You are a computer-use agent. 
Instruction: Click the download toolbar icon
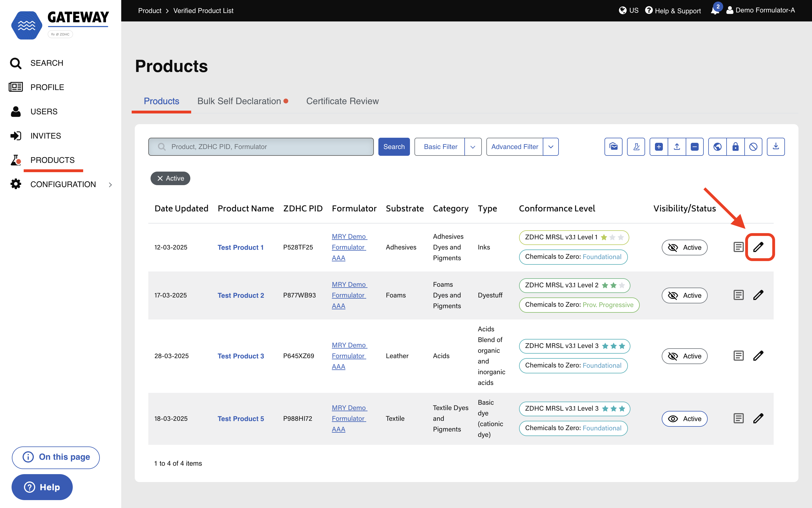(776, 147)
